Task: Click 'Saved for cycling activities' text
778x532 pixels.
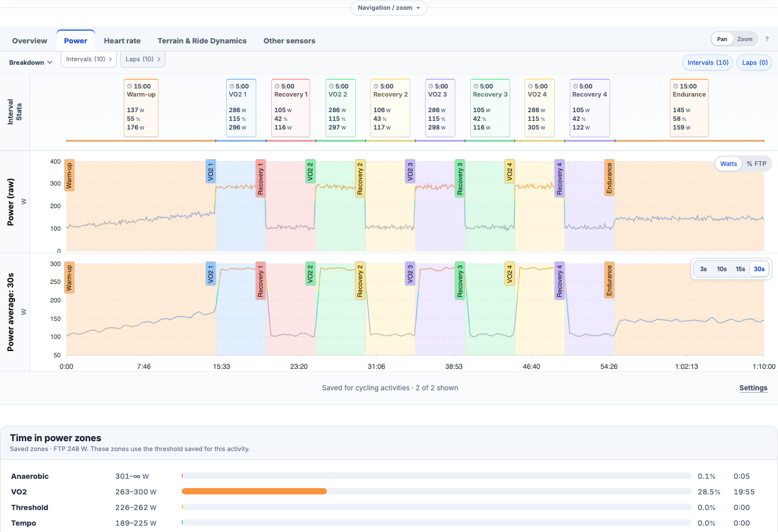Action: pyautogui.click(x=366, y=388)
